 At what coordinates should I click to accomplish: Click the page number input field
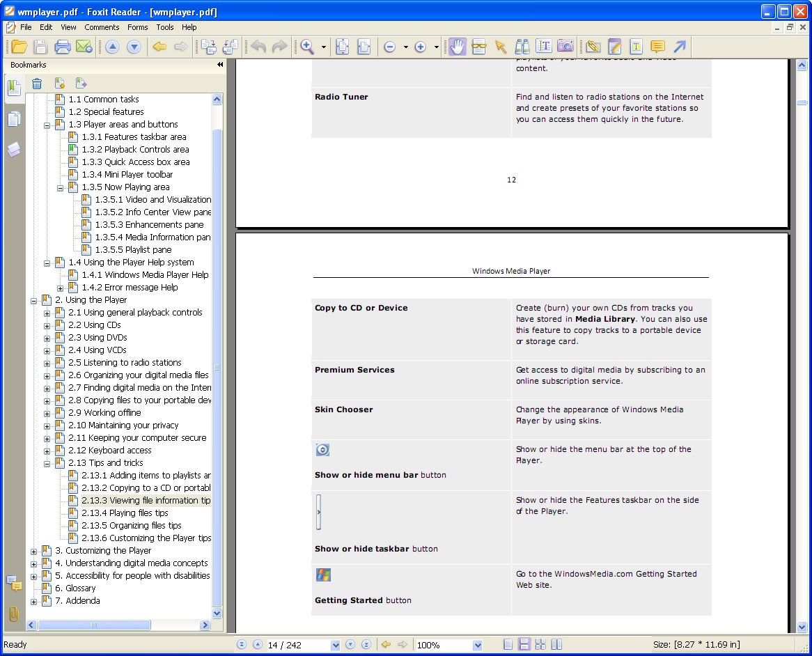coord(298,646)
